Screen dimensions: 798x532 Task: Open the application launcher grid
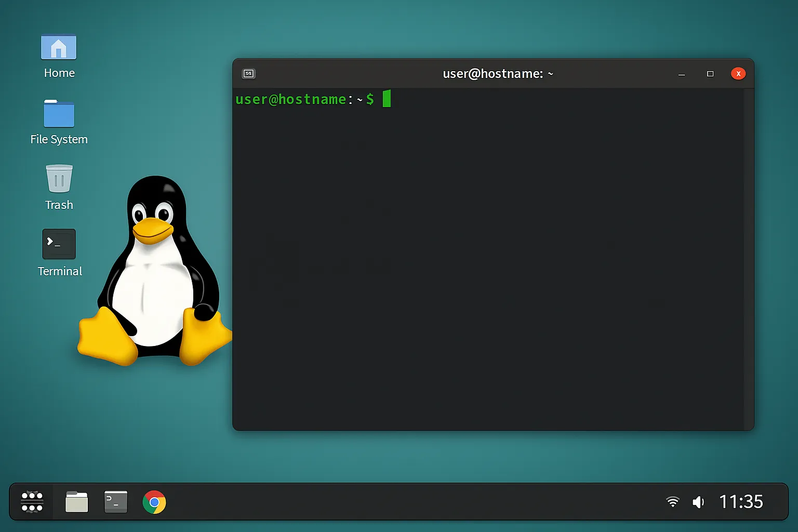32,502
